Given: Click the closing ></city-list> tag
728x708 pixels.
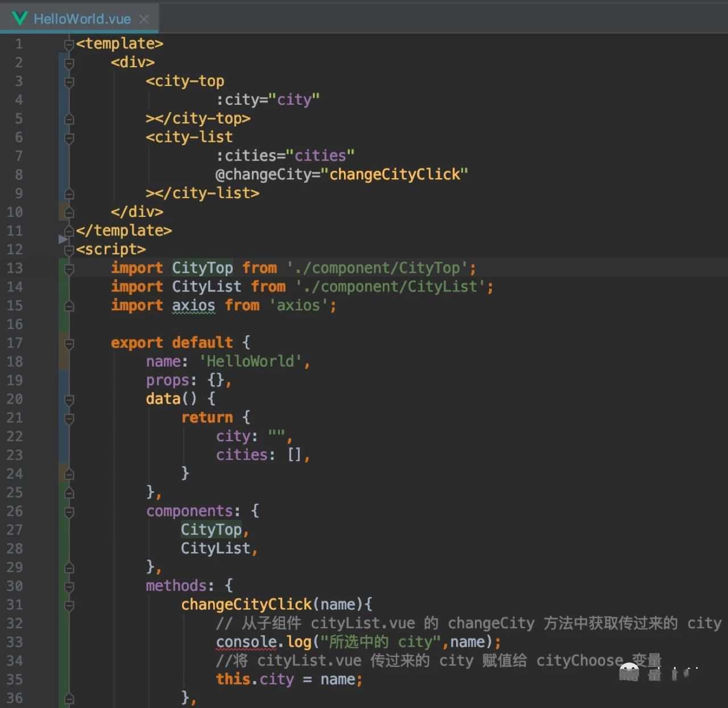Looking at the screenshot, I should (x=202, y=194).
